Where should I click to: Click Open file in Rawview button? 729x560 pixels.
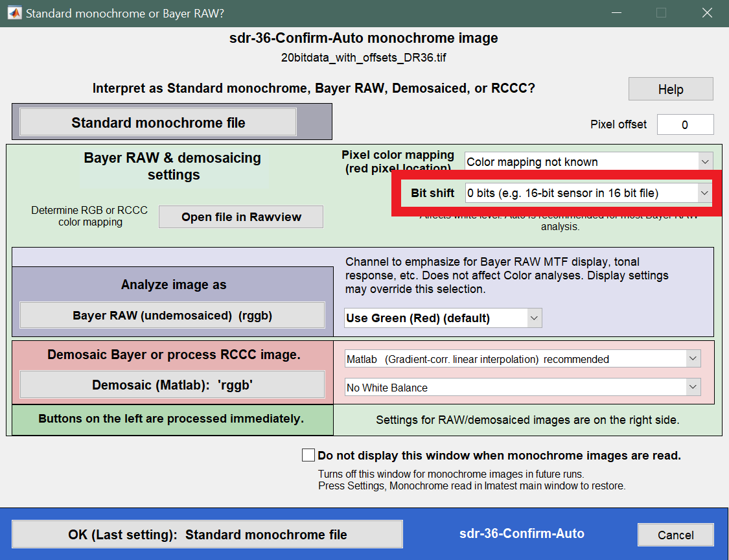(x=241, y=216)
